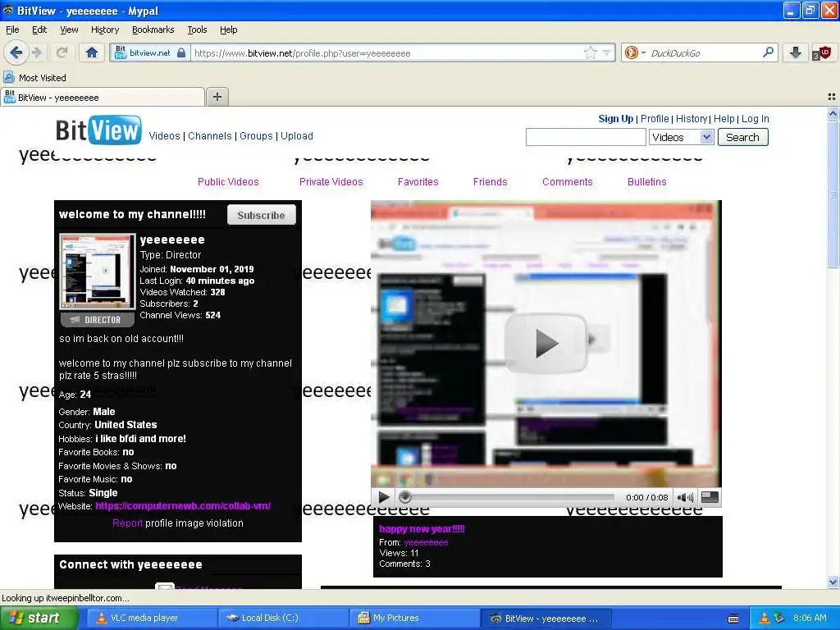Open the happy new year!!!! video title
The height and width of the screenshot is (630, 840).
pyautogui.click(x=422, y=529)
